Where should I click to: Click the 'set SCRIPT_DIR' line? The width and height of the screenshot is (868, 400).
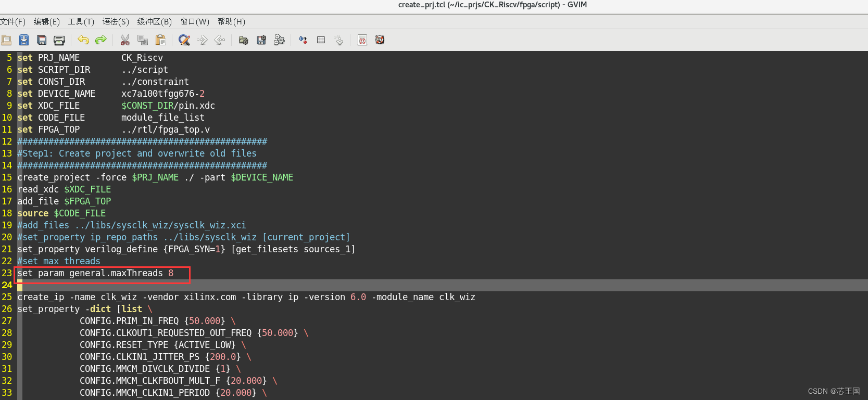[93, 70]
